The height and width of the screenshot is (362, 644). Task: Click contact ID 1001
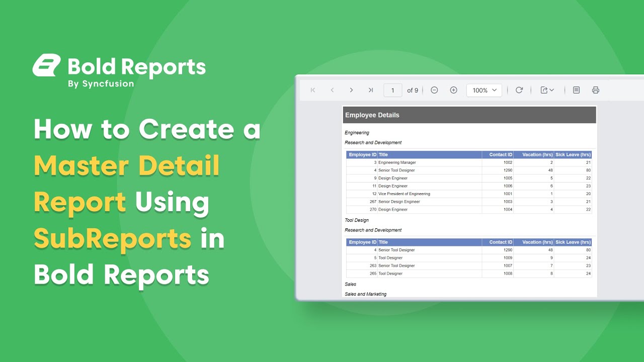point(508,194)
